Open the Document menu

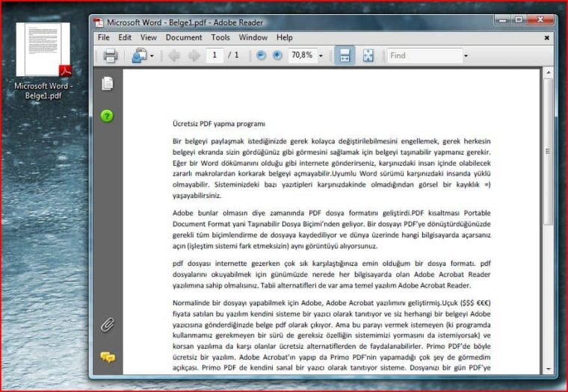click(184, 37)
